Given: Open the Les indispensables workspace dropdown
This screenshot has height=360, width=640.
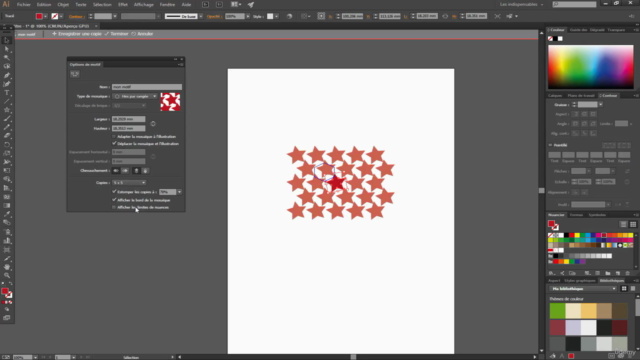Looking at the screenshot, I should (x=522, y=4).
